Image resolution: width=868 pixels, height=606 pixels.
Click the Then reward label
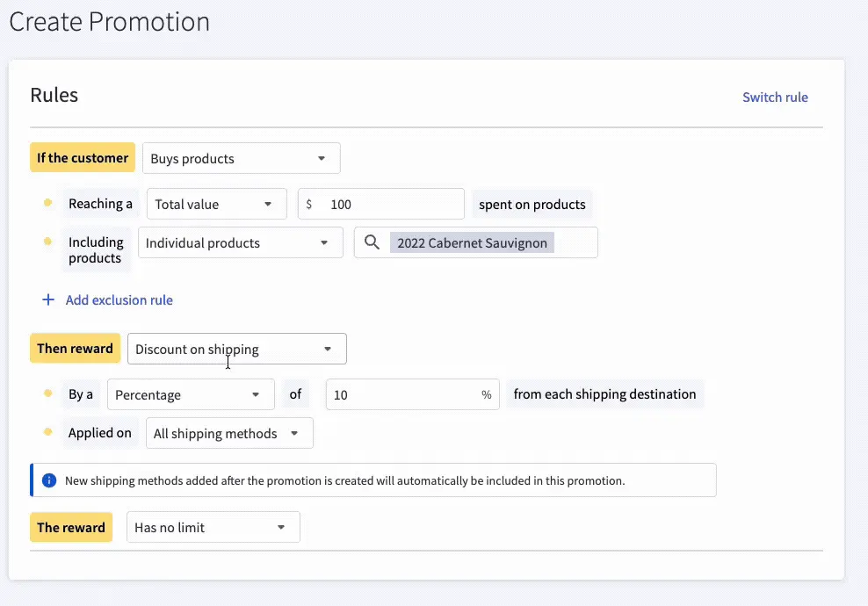pyautogui.click(x=75, y=349)
